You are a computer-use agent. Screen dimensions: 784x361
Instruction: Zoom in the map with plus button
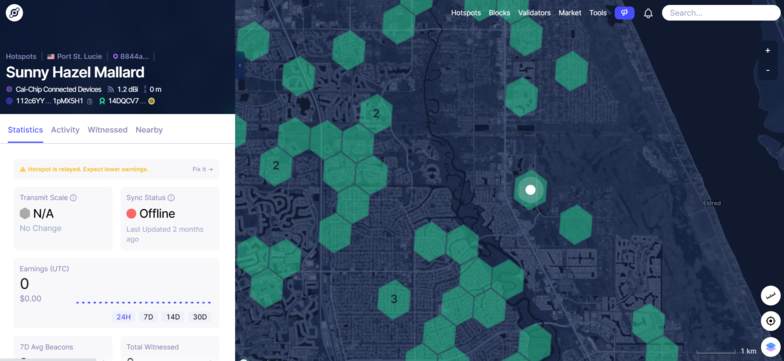coord(768,50)
